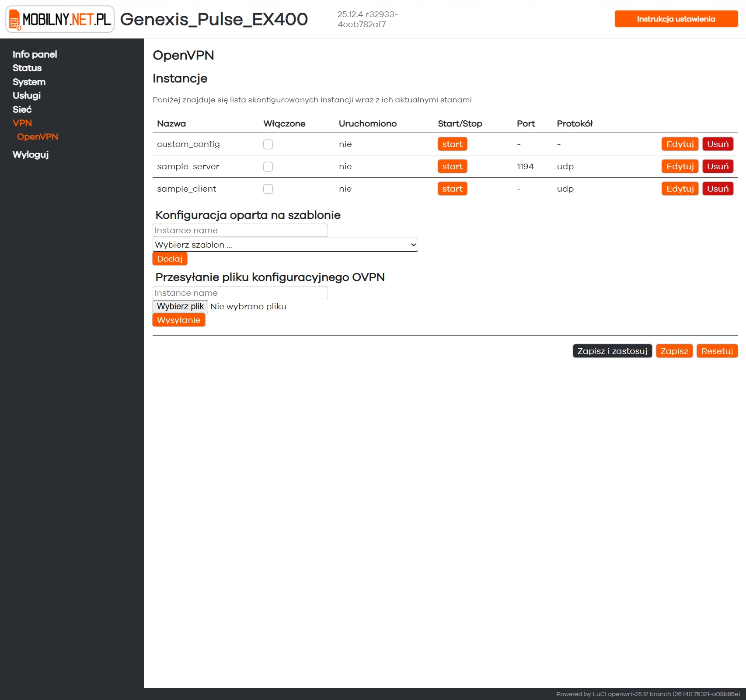Open Instrukcja ustawienia button

(676, 19)
